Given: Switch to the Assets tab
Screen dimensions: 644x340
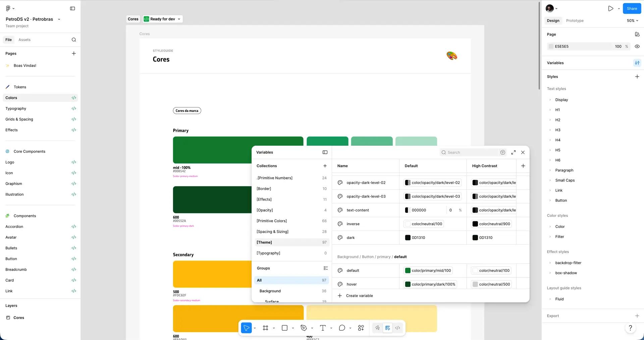Looking at the screenshot, I should click(x=24, y=40).
